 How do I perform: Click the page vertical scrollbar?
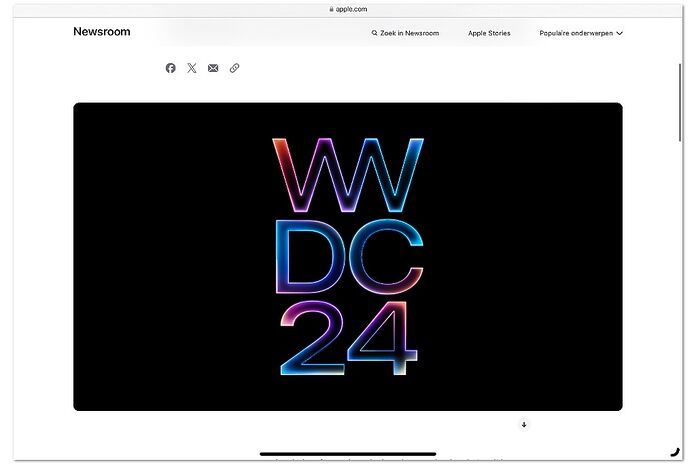tap(680, 103)
